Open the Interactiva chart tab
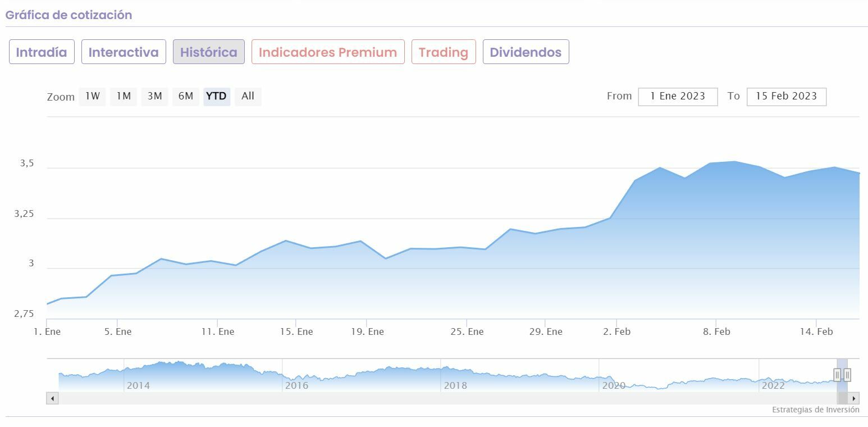Viewport: 868px width, 427px height. (124, 52)
